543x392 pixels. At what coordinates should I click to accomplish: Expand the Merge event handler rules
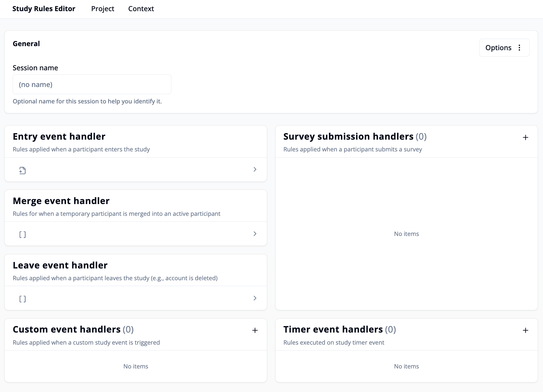click(x=255, y=234)
